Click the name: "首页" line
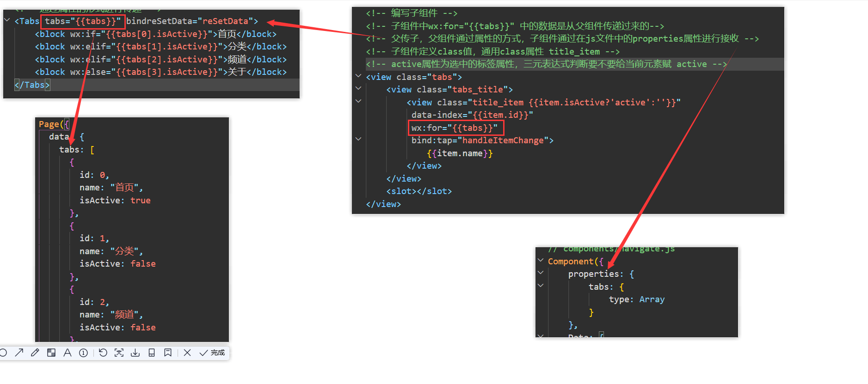This screenshot has width=868, height=384. pyautogui.click(x=111, y=188)
